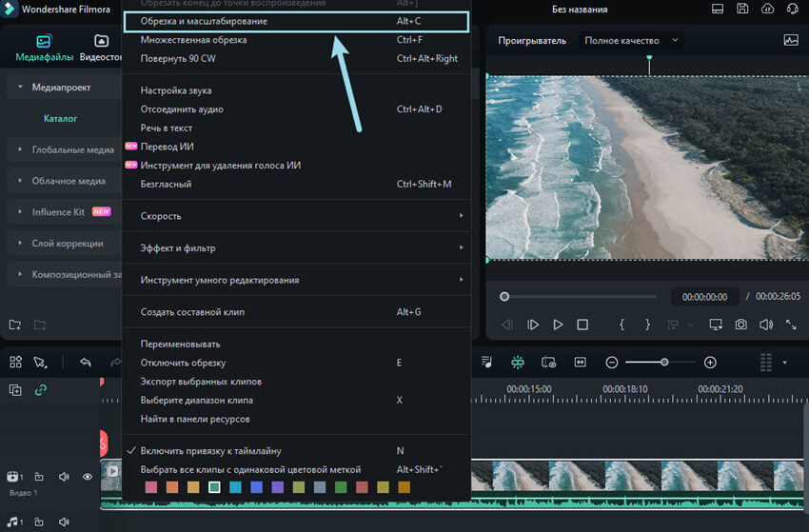Screen dimensions: 809x532
Task: Toggle visibility of Видео 1 track
Action: [x=88, y=477]
